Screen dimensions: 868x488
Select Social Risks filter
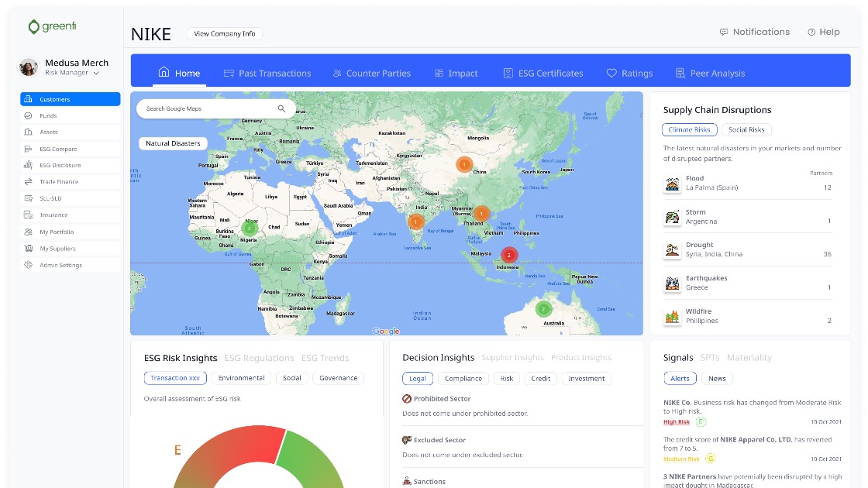746,129
